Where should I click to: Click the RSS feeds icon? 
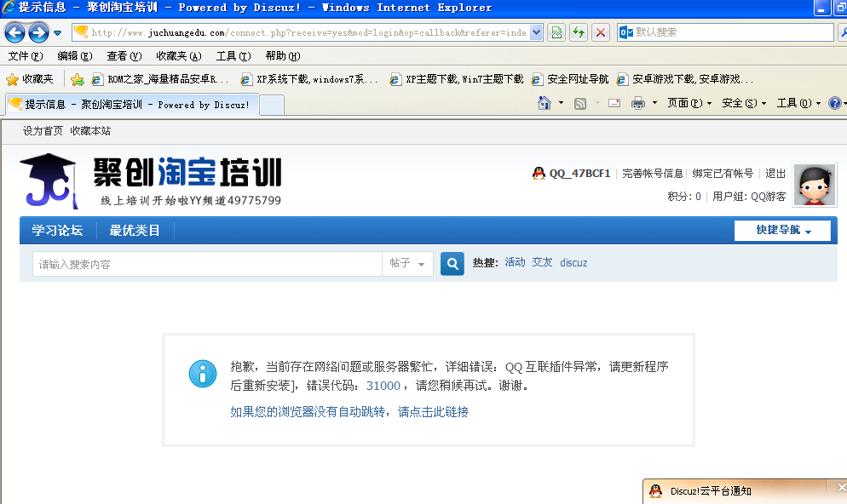(x=580, y=103)
